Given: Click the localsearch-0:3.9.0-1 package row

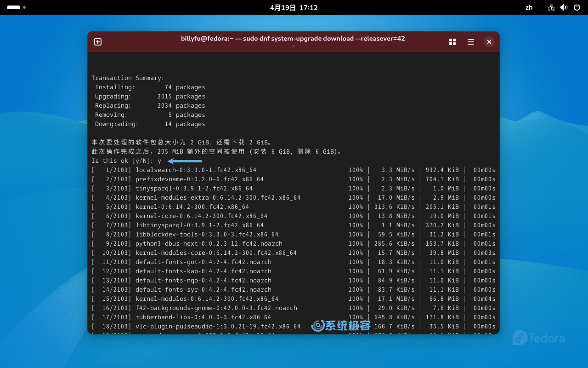Looking at the screenshot, I should 294,170.
